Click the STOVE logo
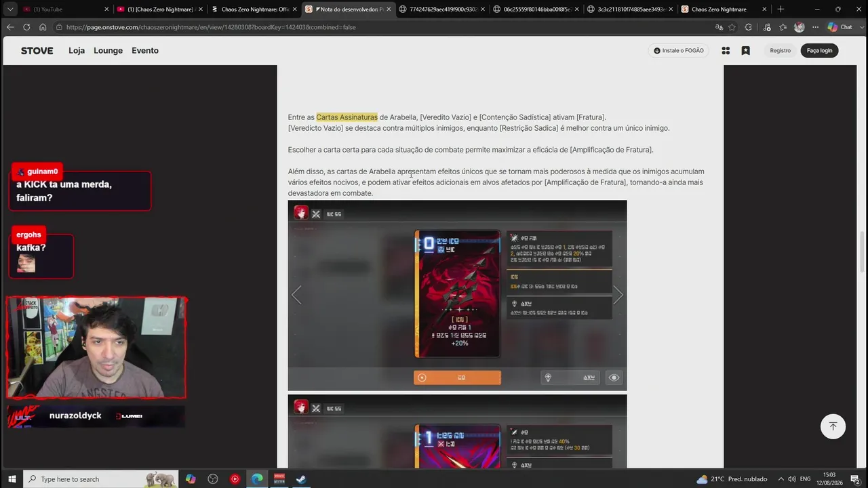The height and width of the screenshot is (488, 868). (37, 51)
